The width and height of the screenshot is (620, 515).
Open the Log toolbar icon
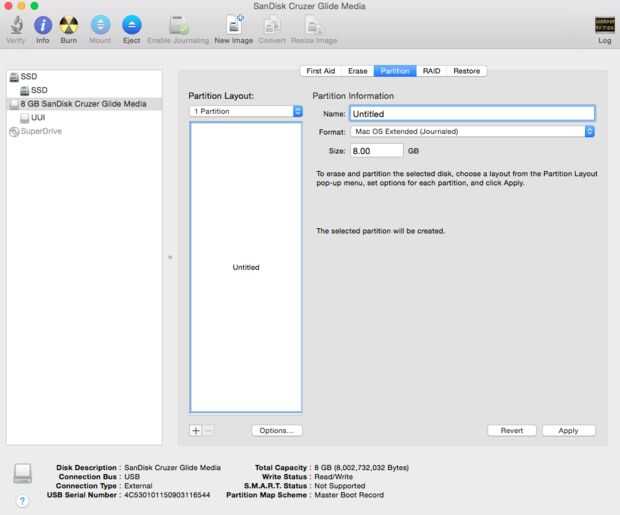605,25
